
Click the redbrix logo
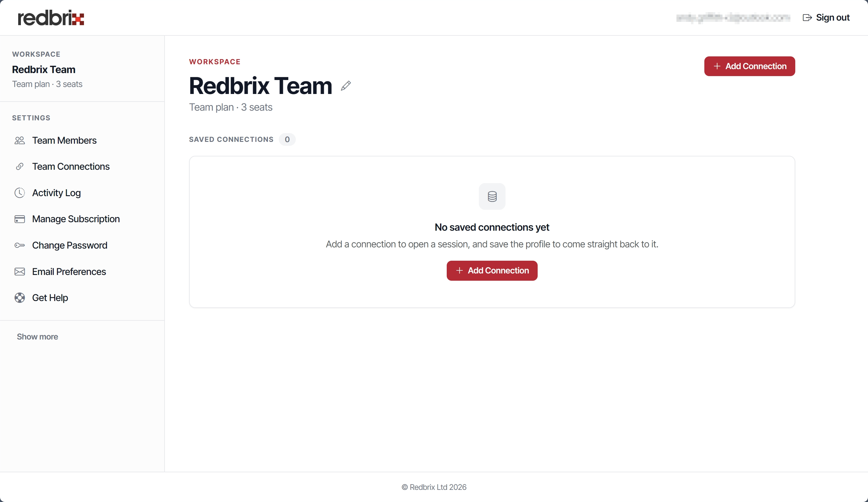click(x=51, y=18)
